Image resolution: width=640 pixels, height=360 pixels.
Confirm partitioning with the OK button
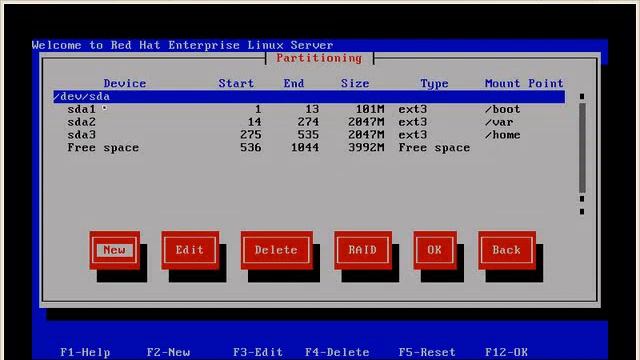pyautogui.click(x=435, y=250)
